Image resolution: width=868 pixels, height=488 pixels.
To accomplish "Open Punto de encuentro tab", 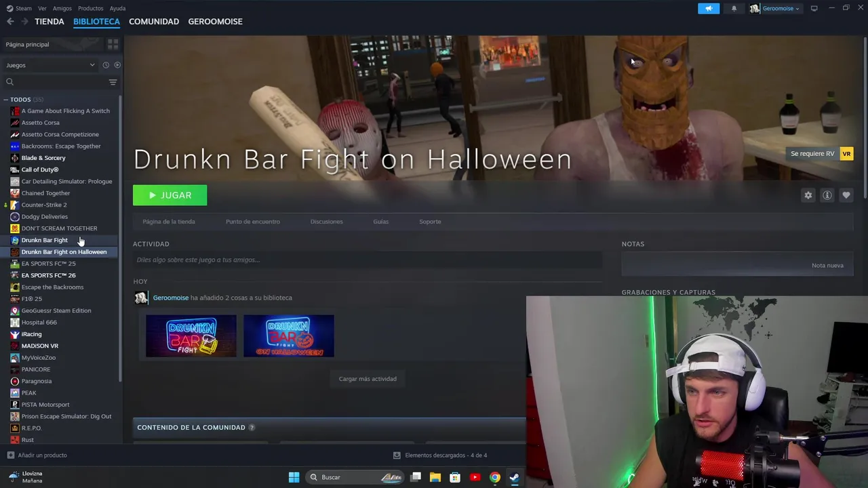I will point(253,222).
